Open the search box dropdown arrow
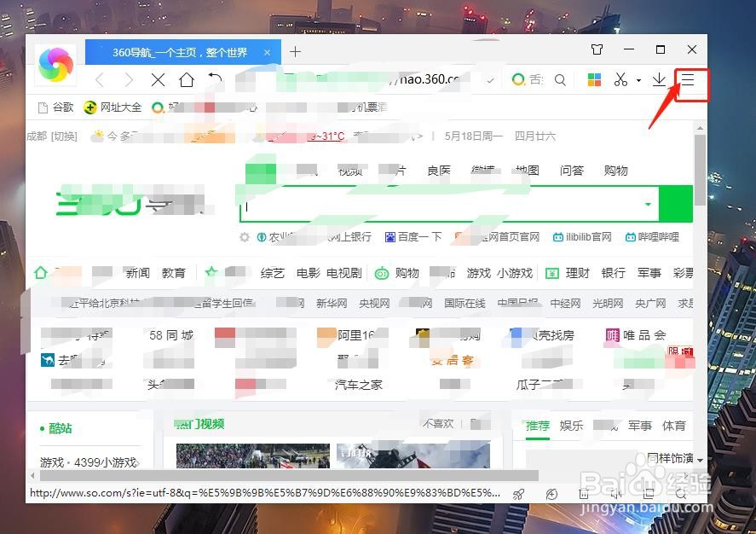This screenshot has height=534, width=756. tap(649, 204)
